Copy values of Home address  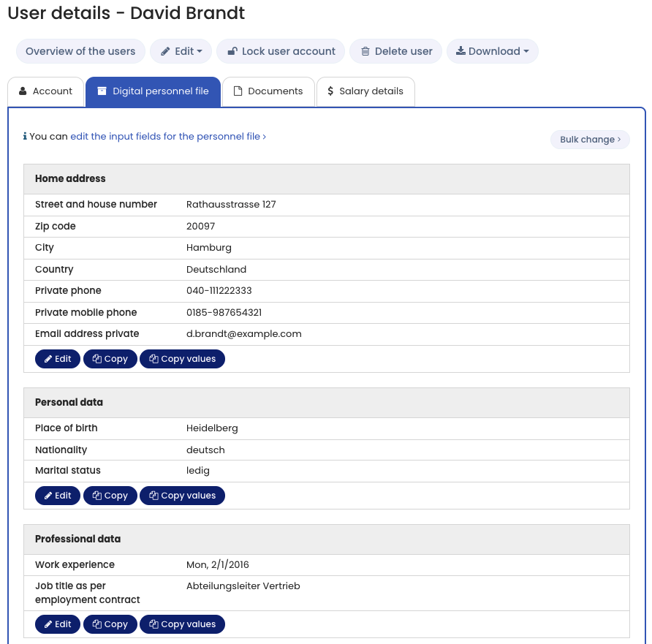pos(182,359)
